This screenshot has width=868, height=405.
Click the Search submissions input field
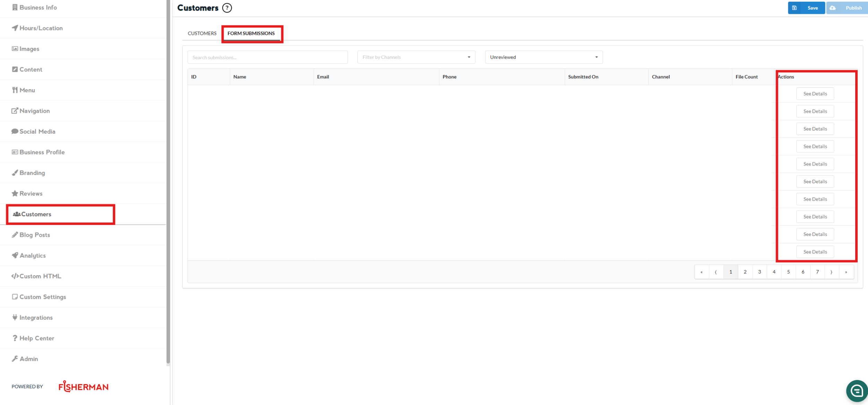267,57
